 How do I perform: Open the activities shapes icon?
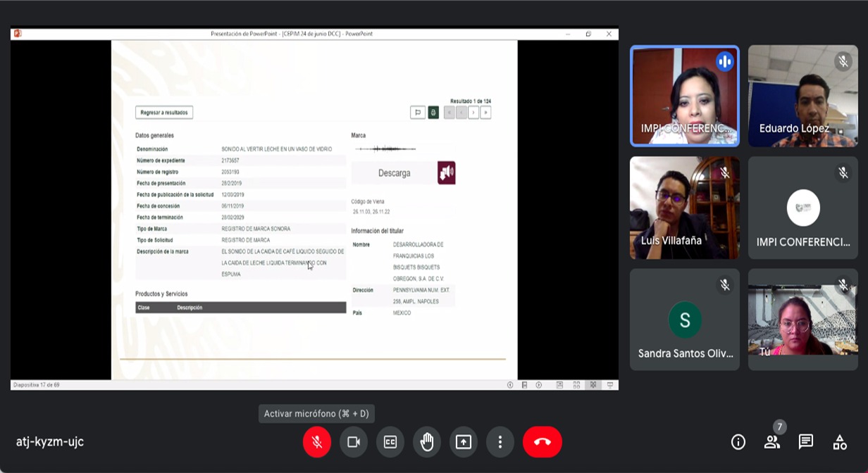(840, 442)
